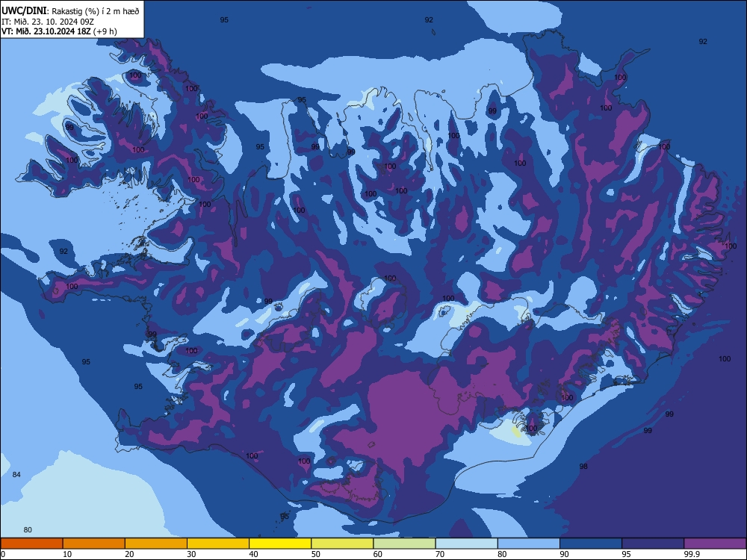Image resolution: width=747 pixels, height=560 pixels.
Task: Click the bright yellow 40-50 legend swatch
Action: [280, 544]
